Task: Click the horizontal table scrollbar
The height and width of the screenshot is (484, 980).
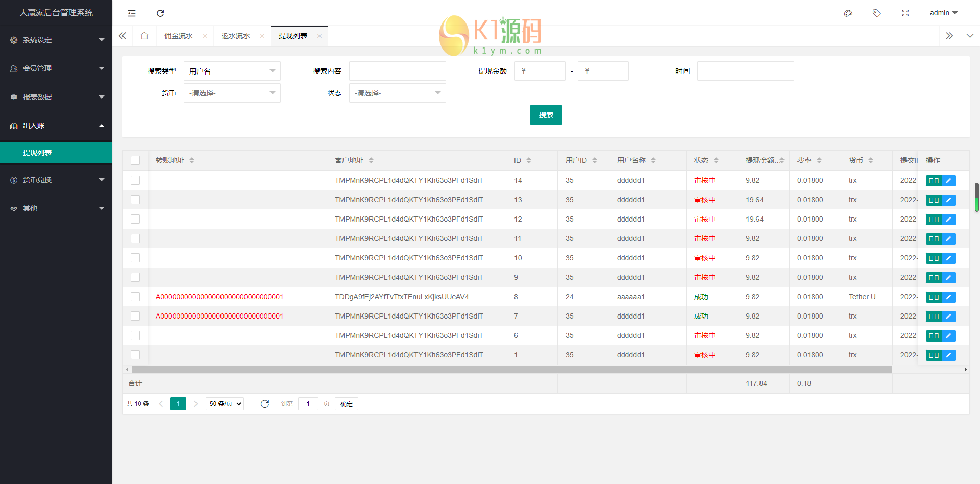Action: pos(510,369)
